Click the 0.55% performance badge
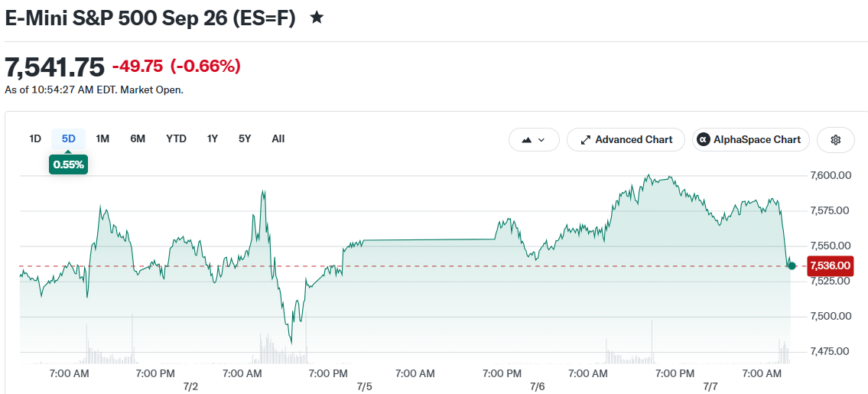868x394 pixels. pos(69,164)
